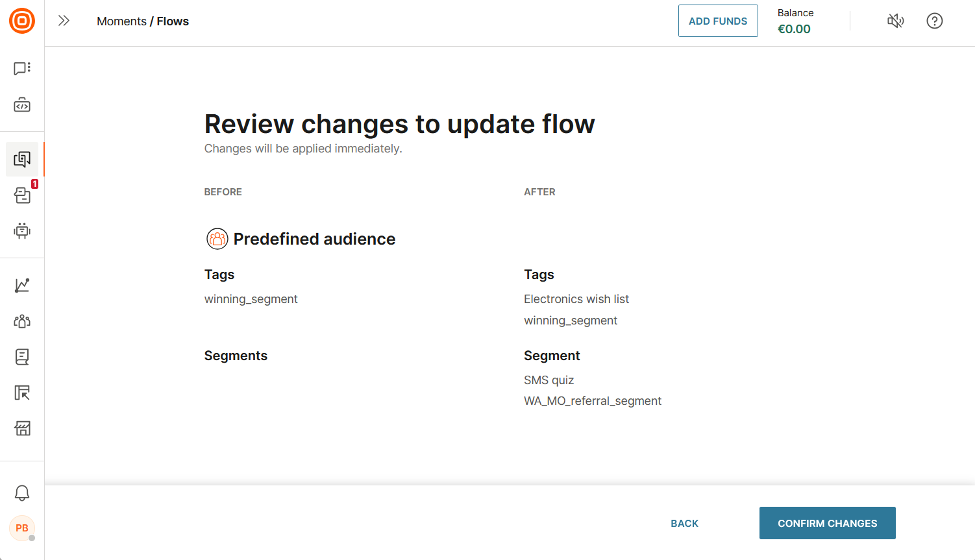Click the Predefined audience icon

pos(217,239)
